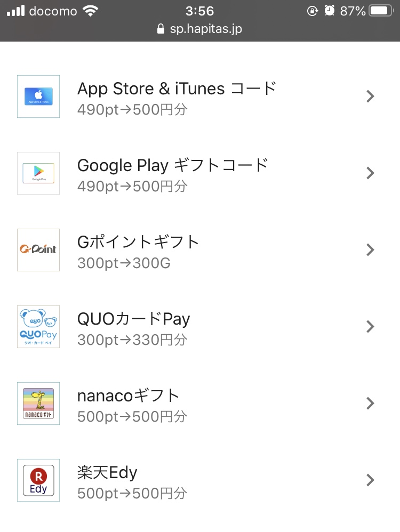Open QUOカードPay row chevron
Image resolution: width=400 pixels, height=532 pixels.
coord(371,326)
